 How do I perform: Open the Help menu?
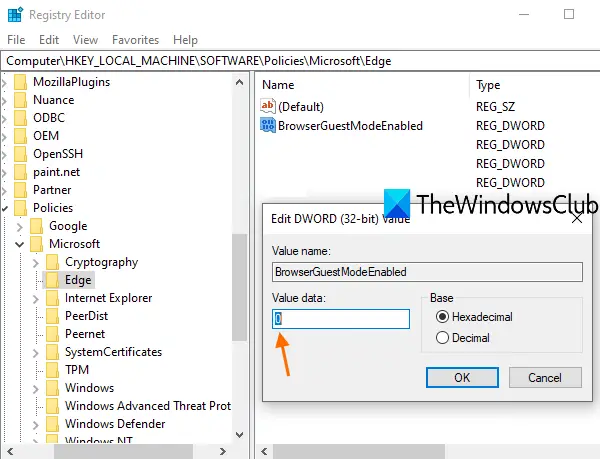(185, 40)
